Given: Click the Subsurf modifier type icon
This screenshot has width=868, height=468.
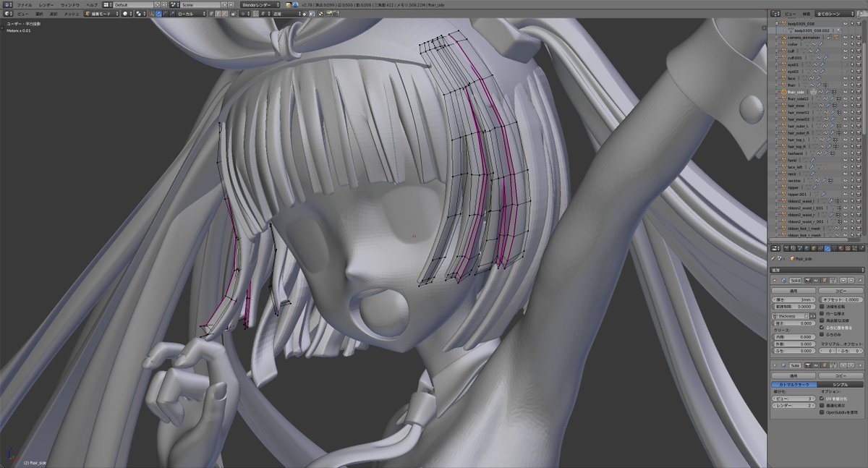Looking at the screenshot, I should [783, 365].
